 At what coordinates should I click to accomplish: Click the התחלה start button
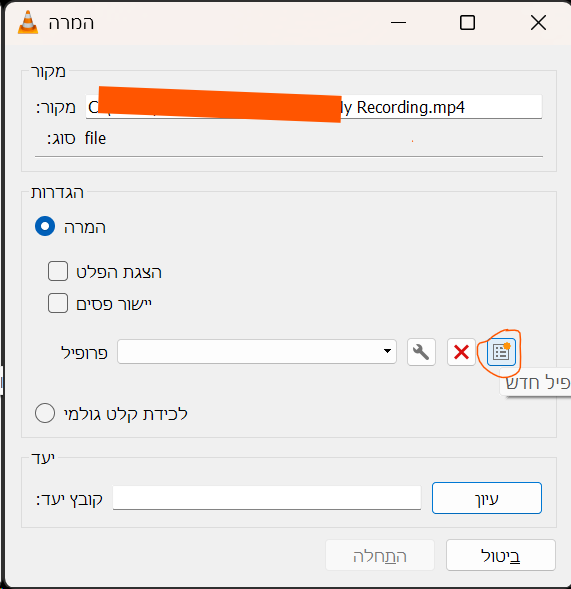(380, 555)
